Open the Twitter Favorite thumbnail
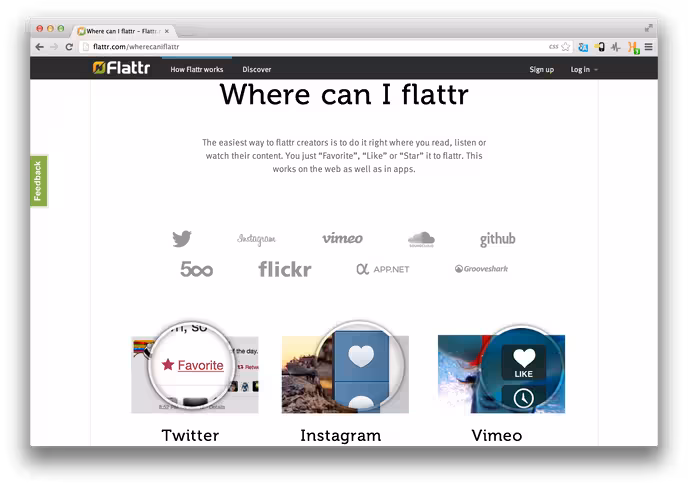The width and height of the screenshot is (688, 488). 195,369
